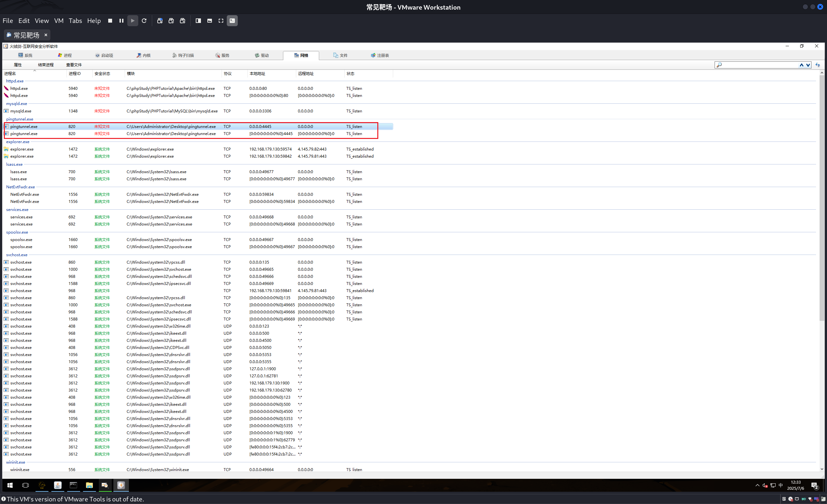Pause the virtual machine
The height and width of the screenshot is (504, 827).
(x=121, y=21)
